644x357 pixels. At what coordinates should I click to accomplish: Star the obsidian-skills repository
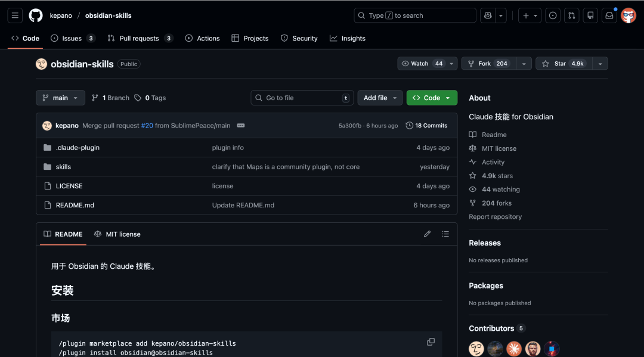564,63
